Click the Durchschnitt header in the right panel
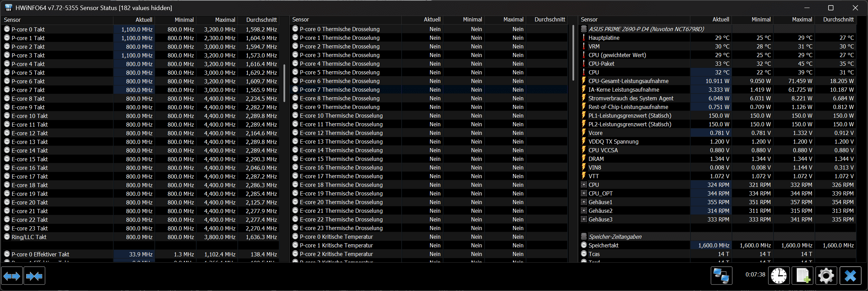 pyautogui.click(x=836, y=20)
